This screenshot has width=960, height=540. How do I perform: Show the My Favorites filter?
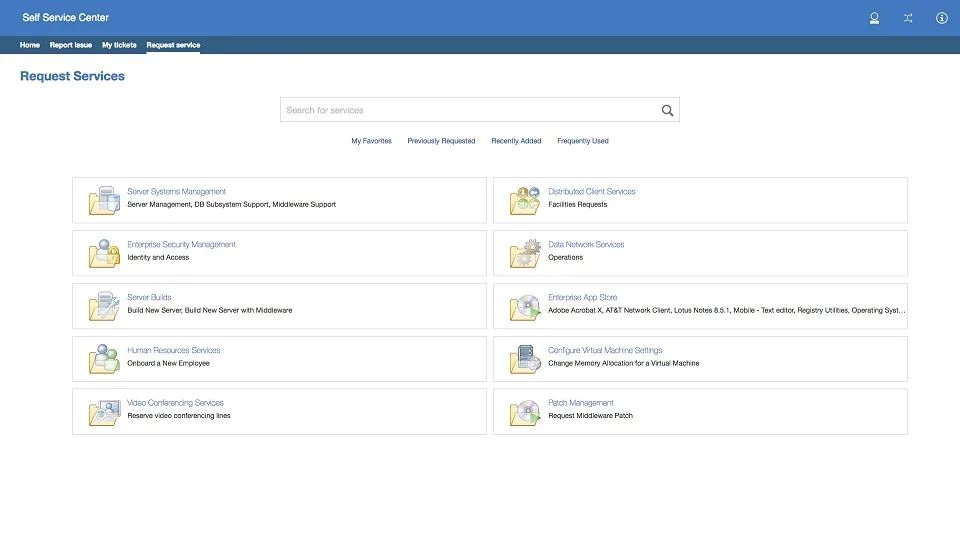click(371, 141)
